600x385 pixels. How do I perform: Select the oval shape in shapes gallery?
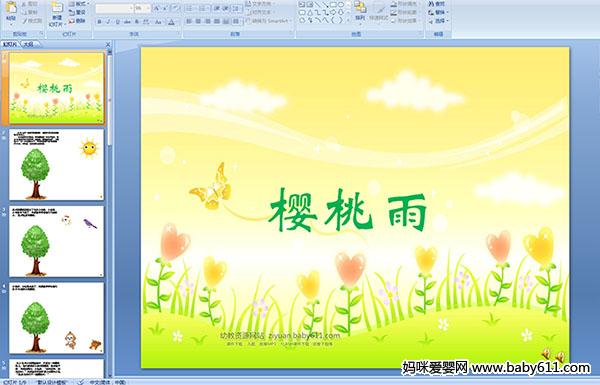(x=341, y=5)
